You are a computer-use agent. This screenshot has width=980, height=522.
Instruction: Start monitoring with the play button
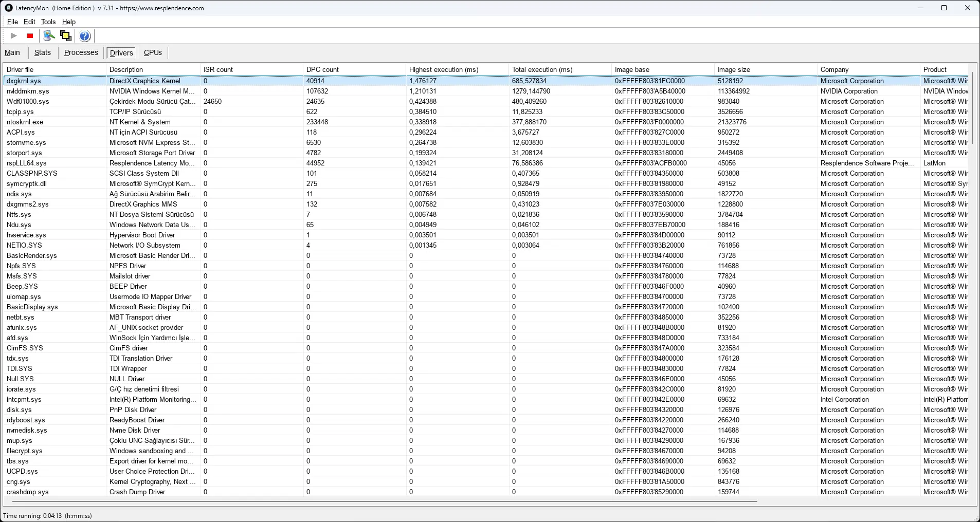tap(14, 36)
